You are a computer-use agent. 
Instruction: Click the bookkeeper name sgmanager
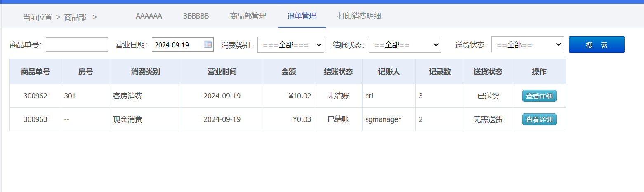383,119
